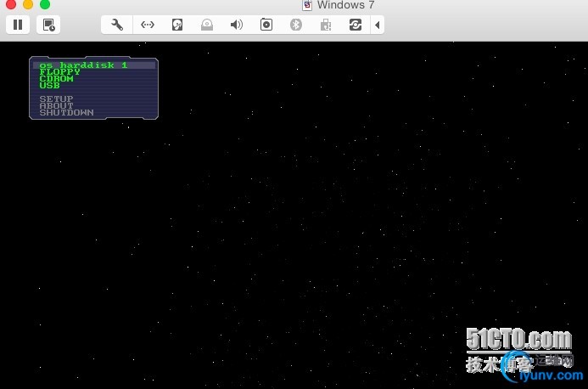This screenshot has width=588, height=389.
Task: Click the Windows 7 title document icon
Action: [x=307, y=5]
